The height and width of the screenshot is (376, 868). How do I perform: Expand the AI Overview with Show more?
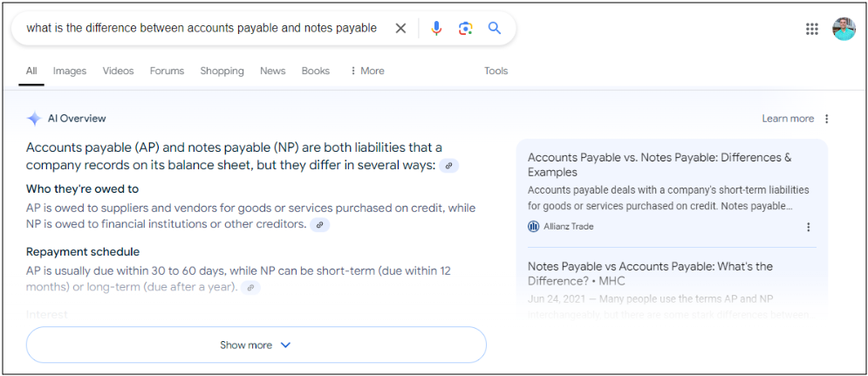pos(256,345)
